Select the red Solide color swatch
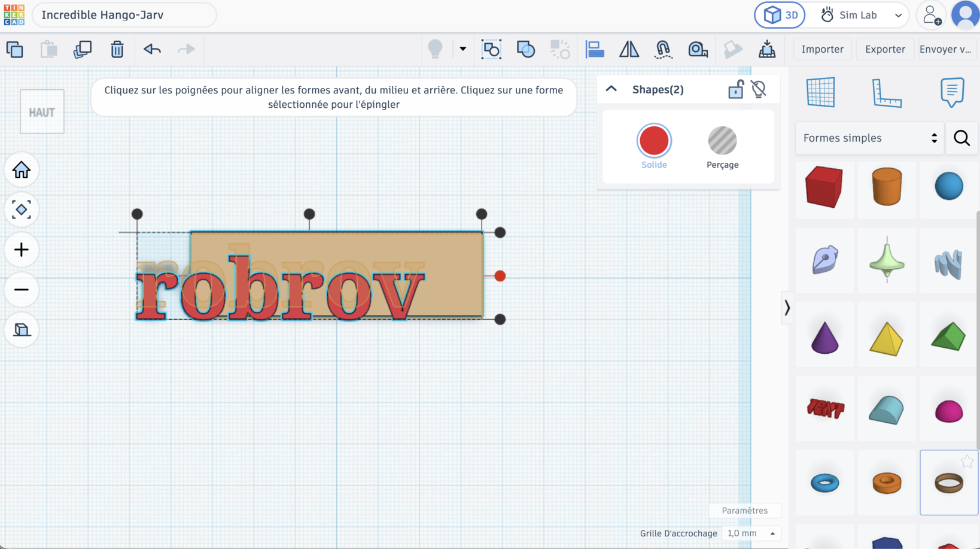This screenshot has height=549, width=980. (654, 141)
